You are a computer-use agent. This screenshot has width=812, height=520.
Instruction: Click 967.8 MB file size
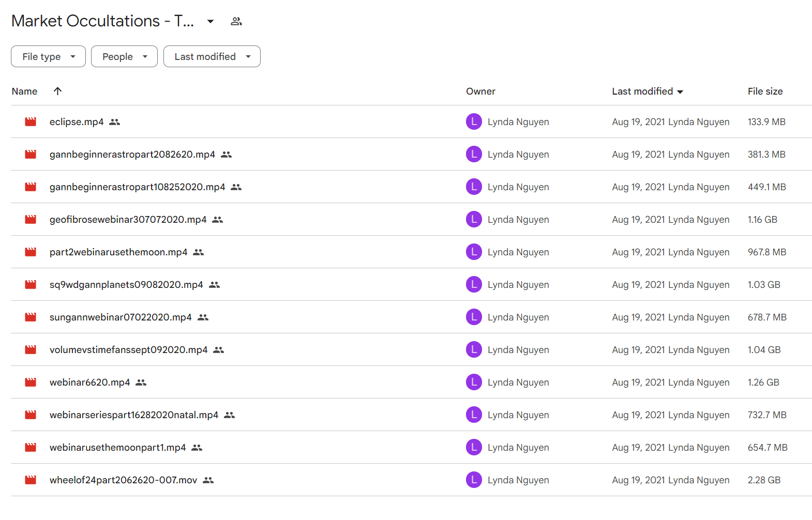pos(767,252)
